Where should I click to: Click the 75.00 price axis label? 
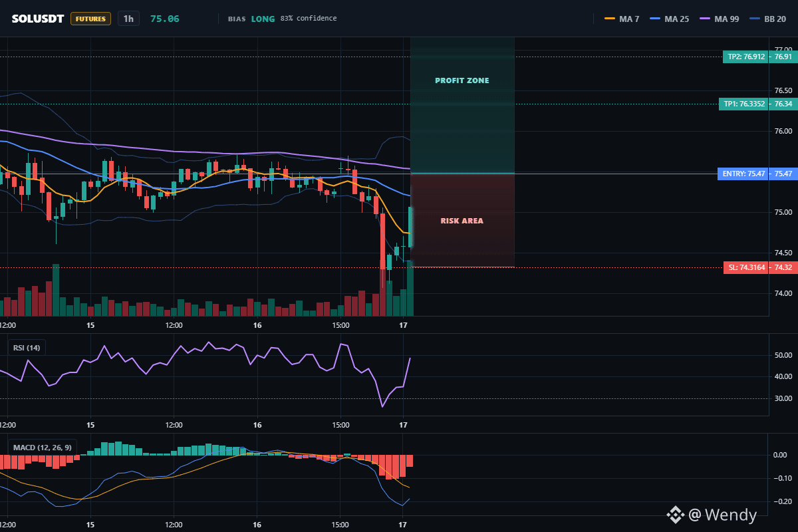[783, 212]
